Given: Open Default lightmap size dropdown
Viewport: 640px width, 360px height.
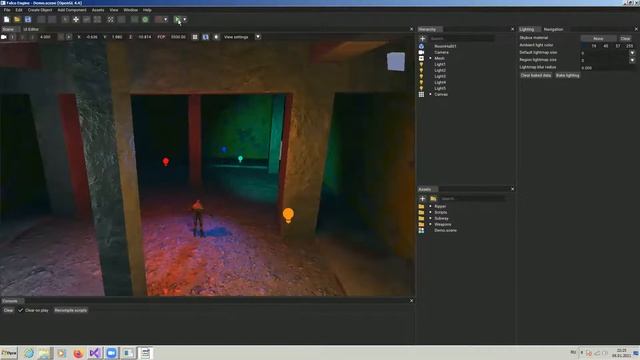Looking at the screenshot, I should coord(632,53).
